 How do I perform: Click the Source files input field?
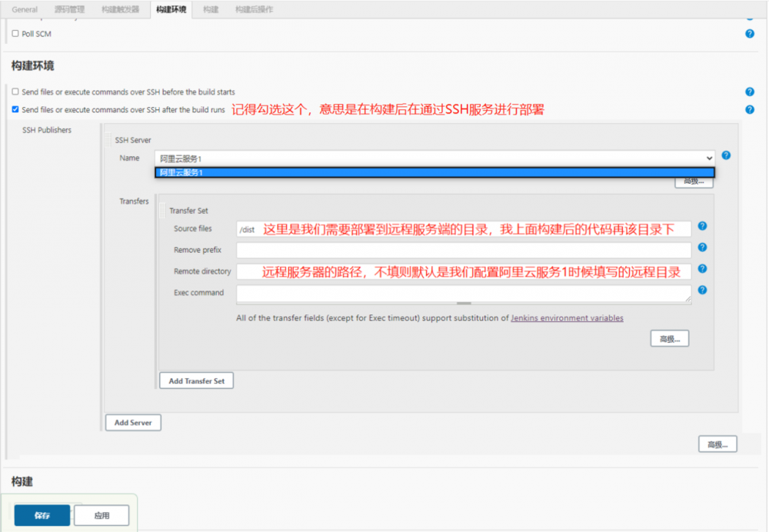click(x=464, y=229)
